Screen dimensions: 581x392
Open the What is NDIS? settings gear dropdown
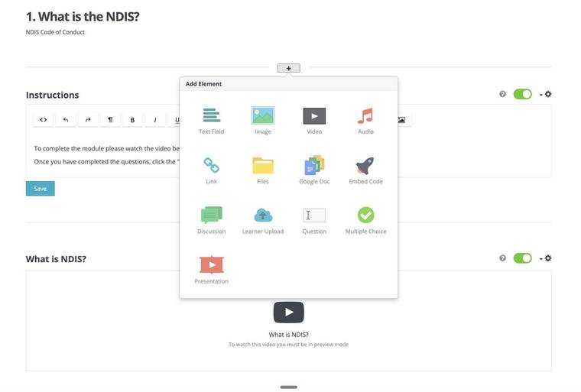point(545,258)
